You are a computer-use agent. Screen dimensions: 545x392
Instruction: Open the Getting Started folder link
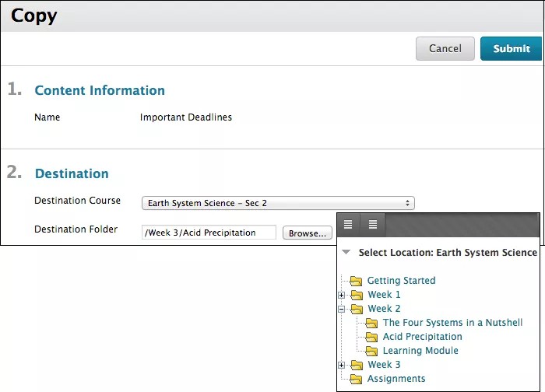[401, 281]
